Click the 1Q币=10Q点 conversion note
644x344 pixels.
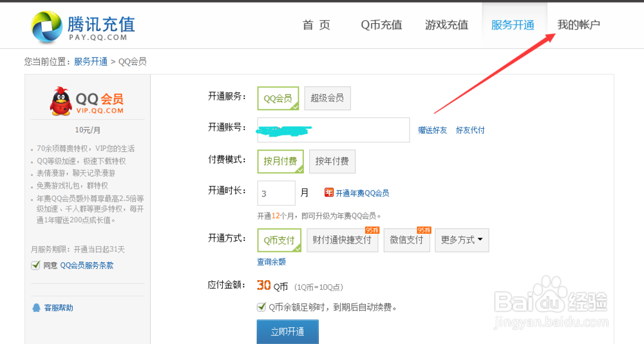pos(319,287)
